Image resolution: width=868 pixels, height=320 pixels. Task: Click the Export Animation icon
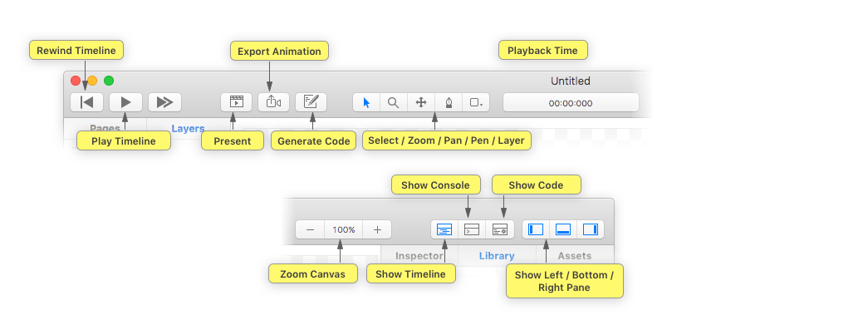click(x=273, y=102)
